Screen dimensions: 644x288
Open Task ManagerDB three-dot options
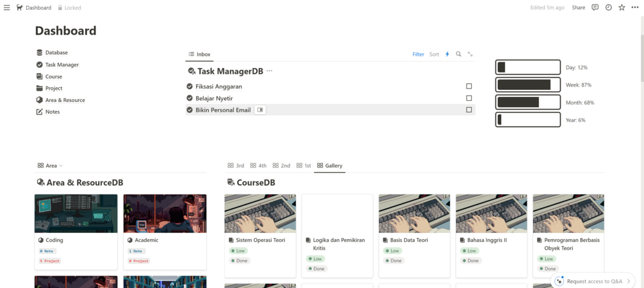coord(269,71)
